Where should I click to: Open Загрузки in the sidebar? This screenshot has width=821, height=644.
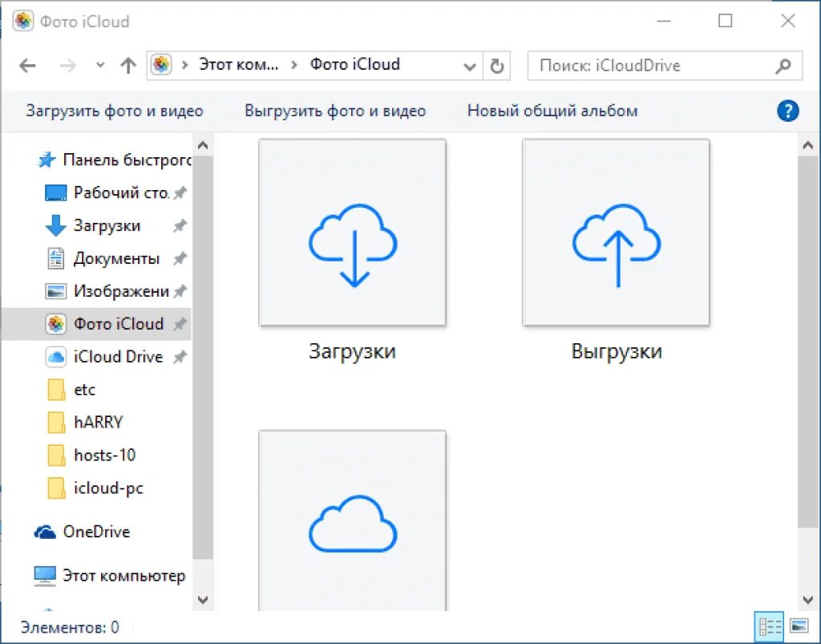pyautogui.click(x=93, y=225)
